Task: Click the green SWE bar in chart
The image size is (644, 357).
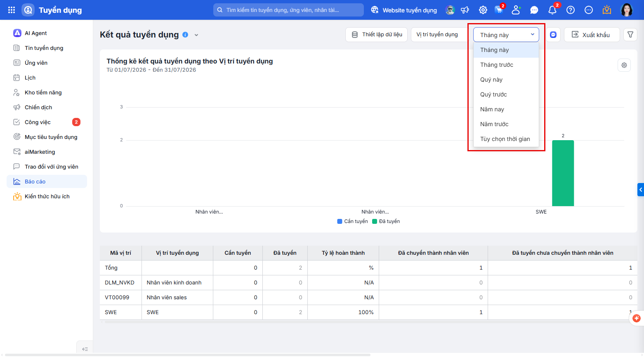Action: pyautogui.click(x=563, y=173)
